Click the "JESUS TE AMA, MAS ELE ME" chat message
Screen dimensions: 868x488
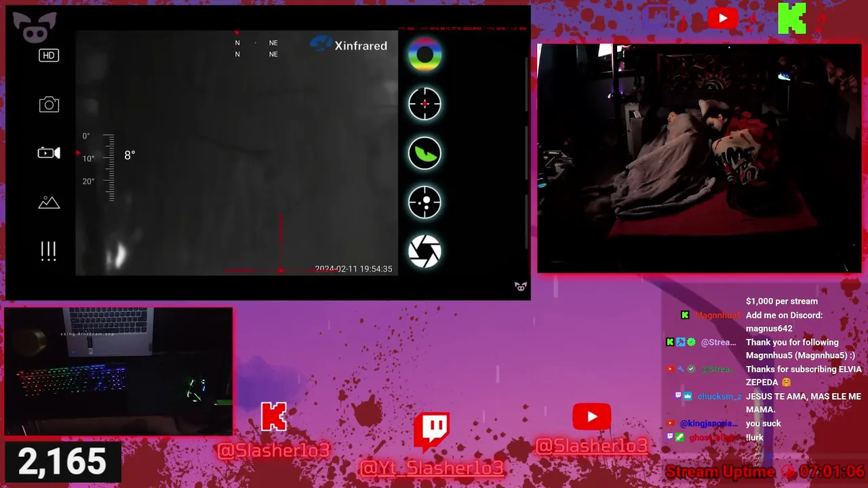(804, 396)
